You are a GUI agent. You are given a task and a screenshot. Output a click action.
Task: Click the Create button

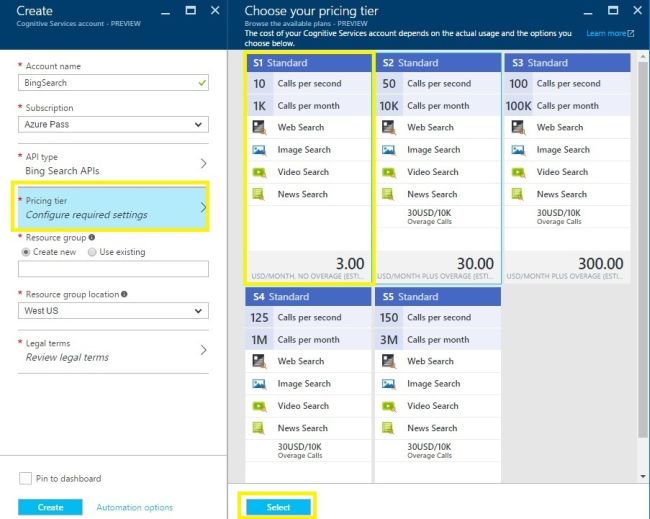(x=50, y=507)
